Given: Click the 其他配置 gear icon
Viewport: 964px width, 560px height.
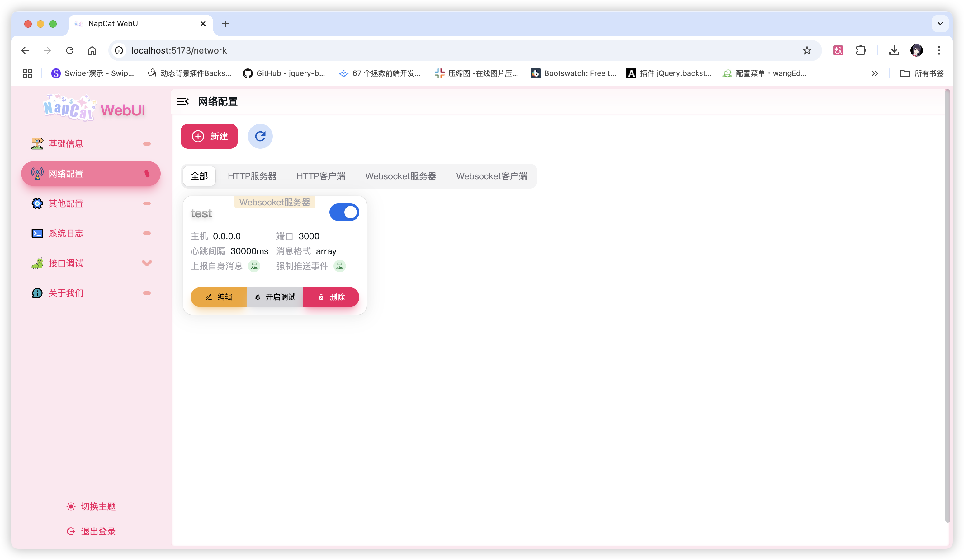Looking at the screenshot, I should [x=37, y=203].
